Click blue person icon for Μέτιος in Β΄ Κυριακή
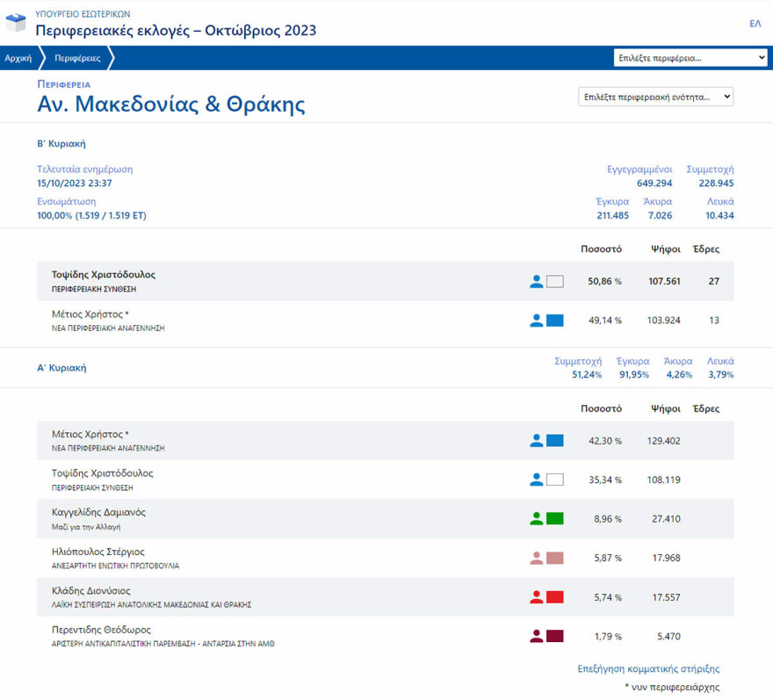The height and width of the screenshot is (700, 773). tap(537, 321)
